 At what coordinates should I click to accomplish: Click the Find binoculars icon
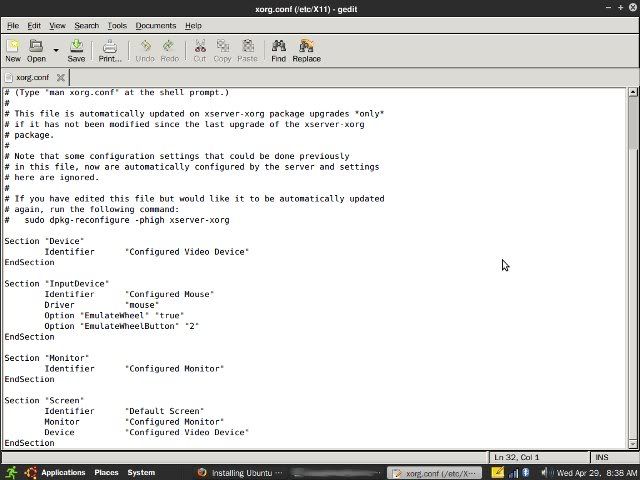pyautogui.click(x=278, y=50)
